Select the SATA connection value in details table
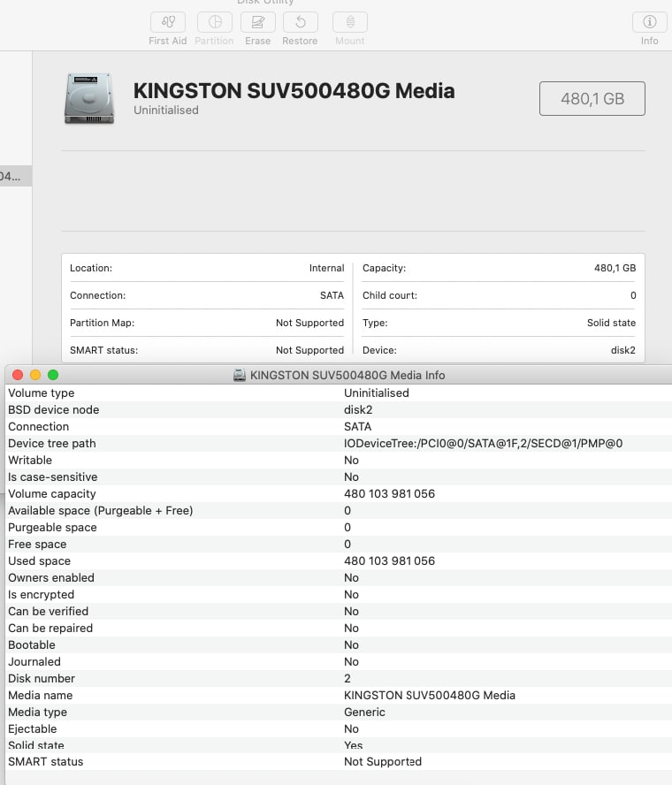 [x=332, y=295]
